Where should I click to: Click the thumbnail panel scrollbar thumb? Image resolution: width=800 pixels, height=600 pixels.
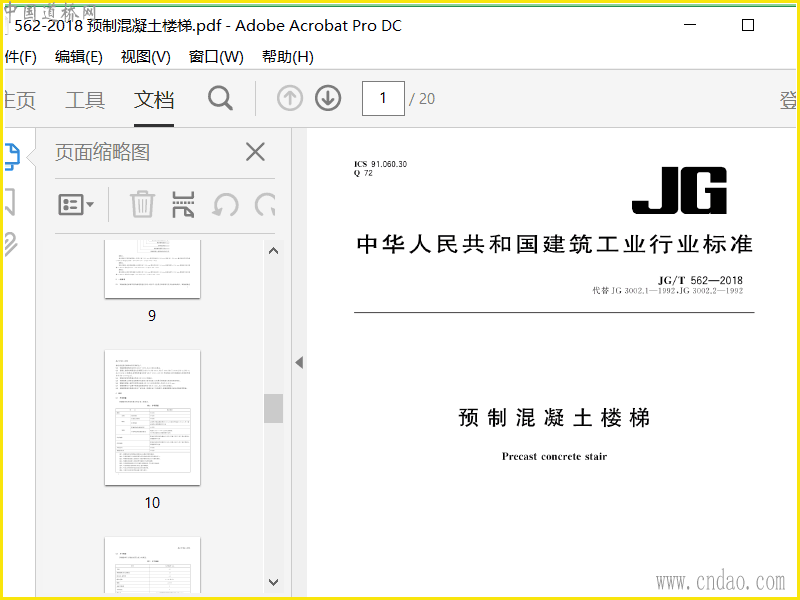(273, 408)
